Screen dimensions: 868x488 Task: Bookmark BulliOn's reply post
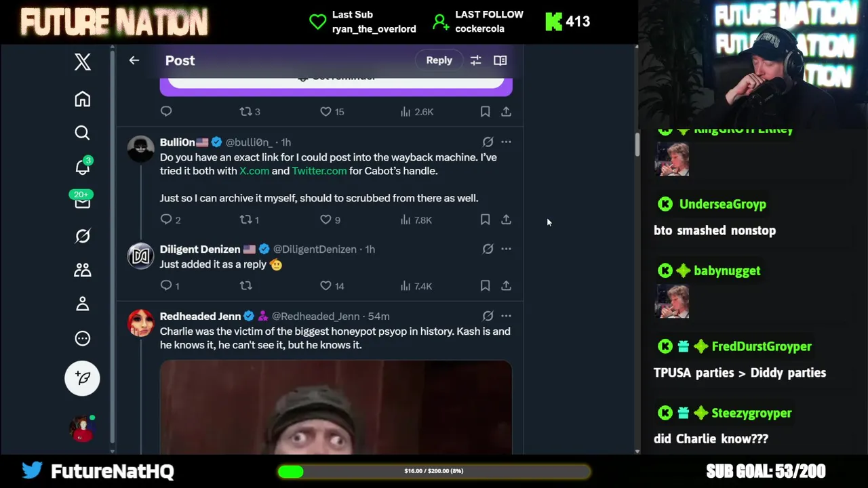pos(485,220)
